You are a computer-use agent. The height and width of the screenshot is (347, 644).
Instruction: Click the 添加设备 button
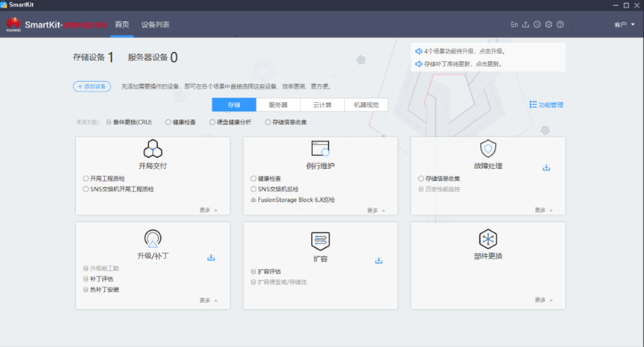coord(92,86)
